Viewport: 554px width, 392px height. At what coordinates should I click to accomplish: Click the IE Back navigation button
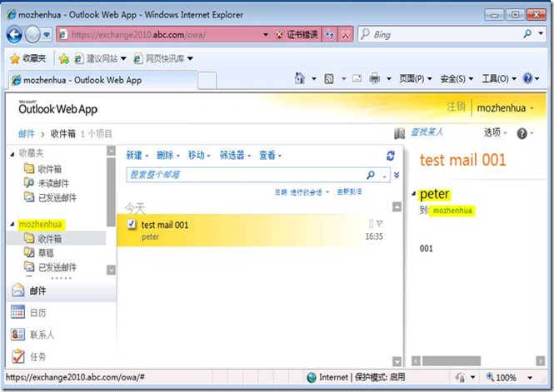click(x=14, y=35)
